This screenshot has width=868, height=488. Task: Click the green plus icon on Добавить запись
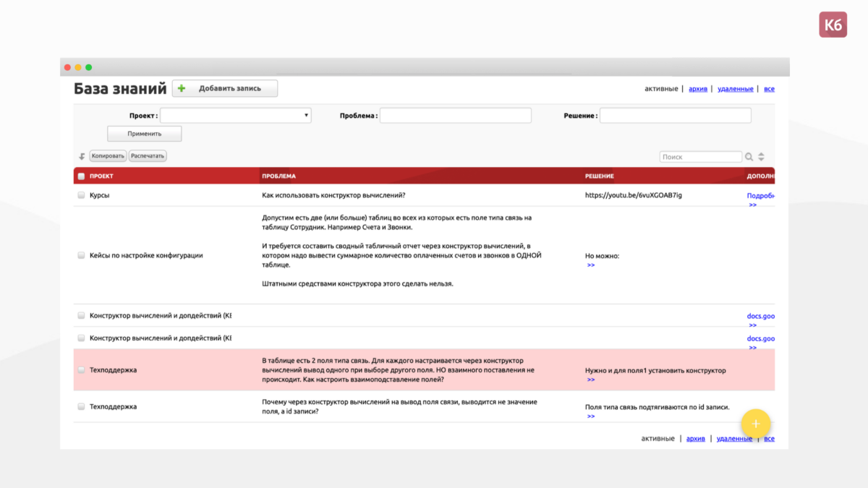pos(181,88)
